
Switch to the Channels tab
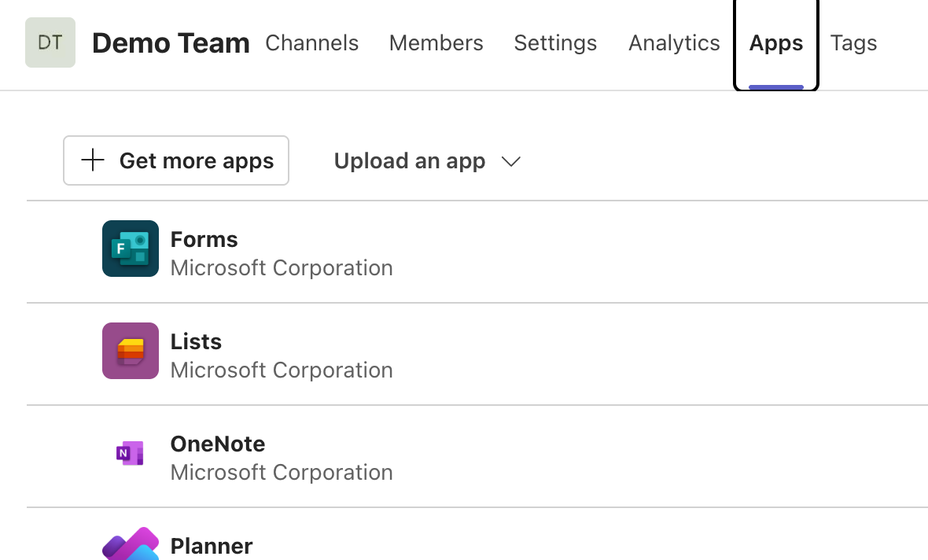click(x=312, y=42)
